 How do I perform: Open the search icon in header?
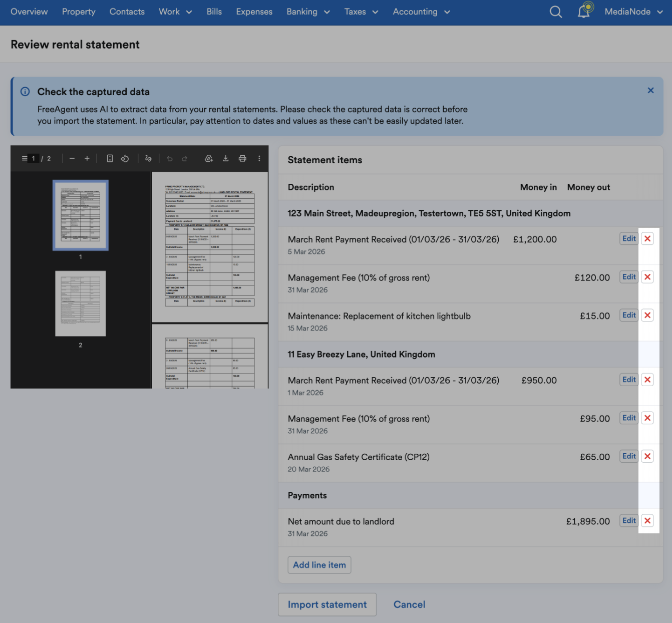pyautogui.click(x=556, y=12)
